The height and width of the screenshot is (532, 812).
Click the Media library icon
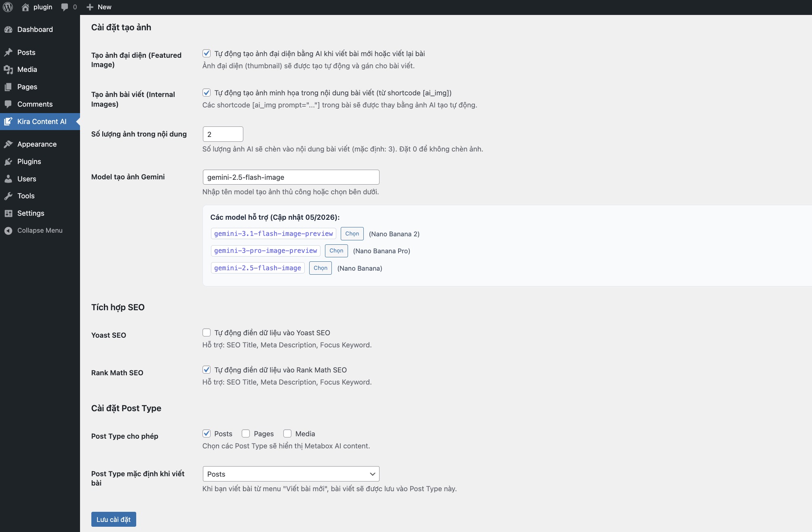(x=8, y=69)
